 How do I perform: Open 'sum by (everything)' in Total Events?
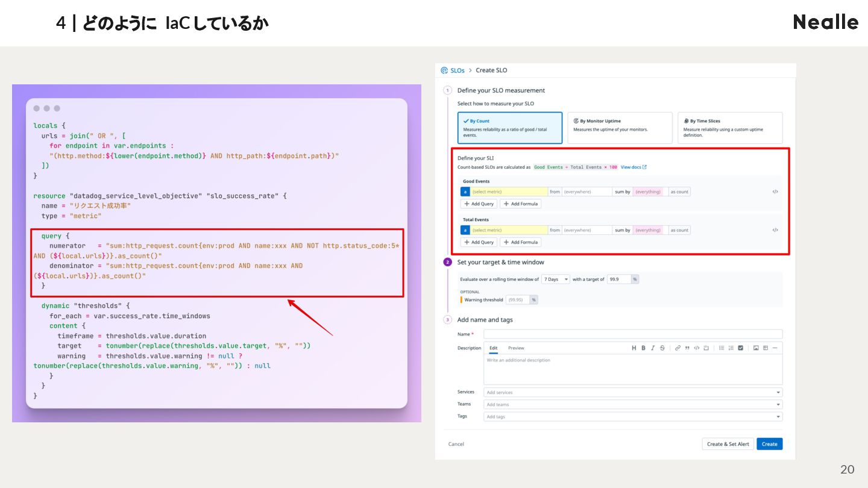[x=650, y=230]
